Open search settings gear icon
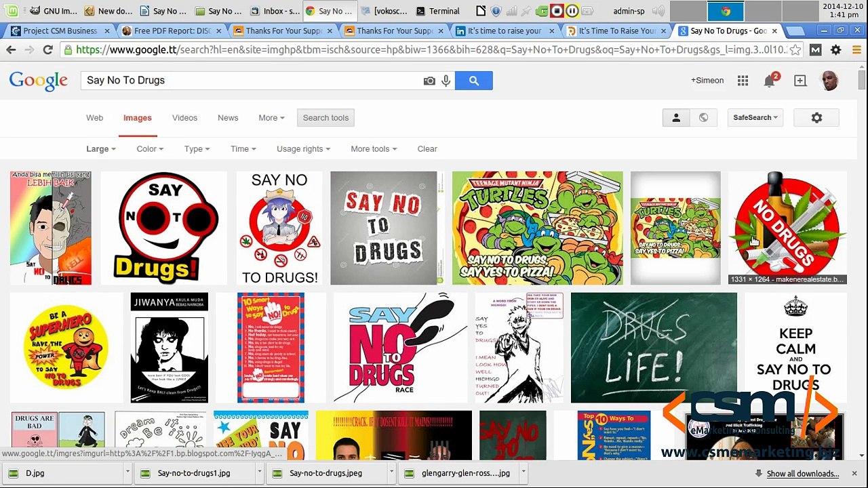 point(816,117)
